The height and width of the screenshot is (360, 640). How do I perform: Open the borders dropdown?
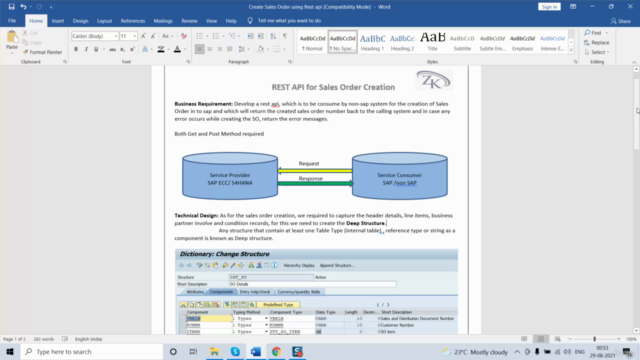284,49
